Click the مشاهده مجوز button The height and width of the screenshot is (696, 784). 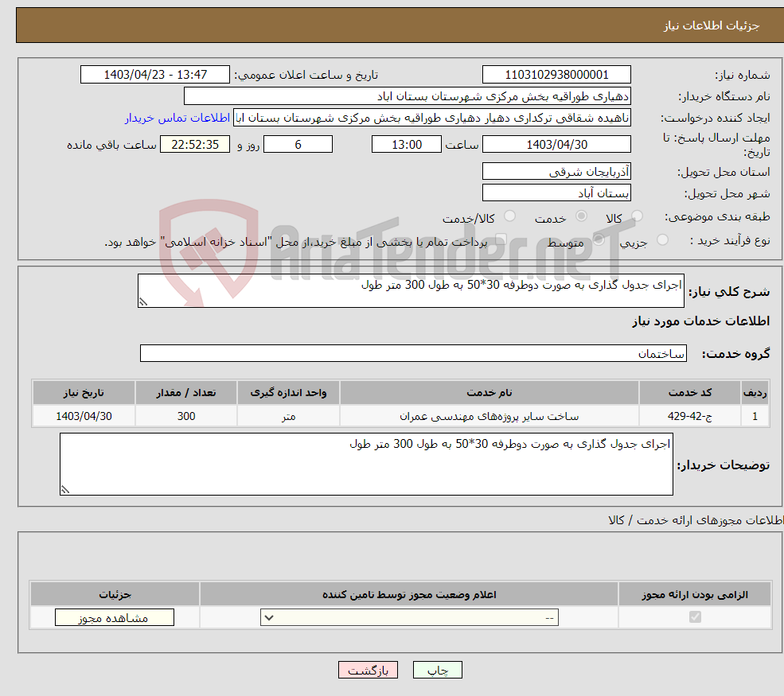pos(115,617)
